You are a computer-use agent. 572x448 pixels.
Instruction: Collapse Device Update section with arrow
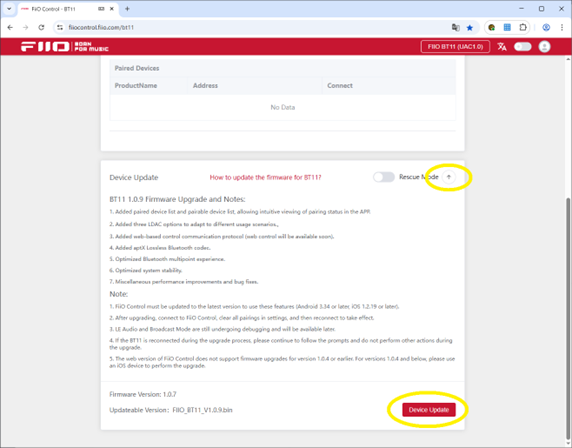[449, 177]
